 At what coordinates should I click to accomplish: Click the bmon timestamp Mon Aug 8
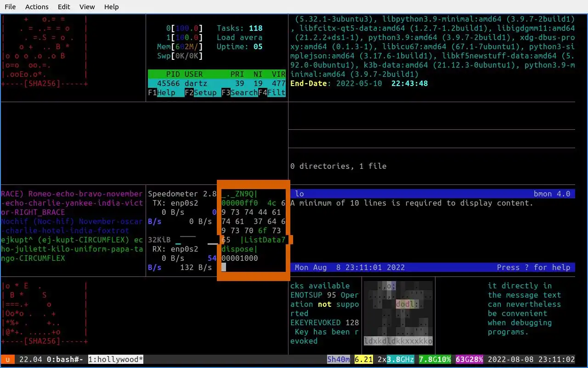pos(350,267)
